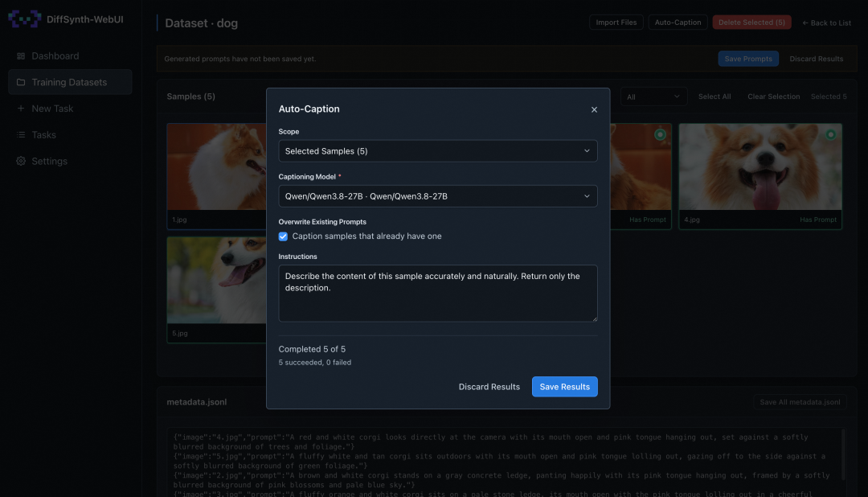Close the Auto-Caption dialog
The width and height of the screenshot is (868, 497).
[x=594, y=109]
